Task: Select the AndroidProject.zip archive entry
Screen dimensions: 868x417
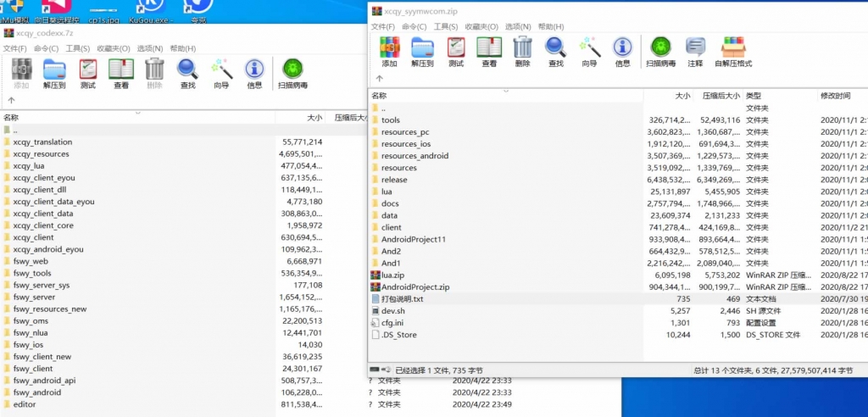Action: [x=415, y=287]
